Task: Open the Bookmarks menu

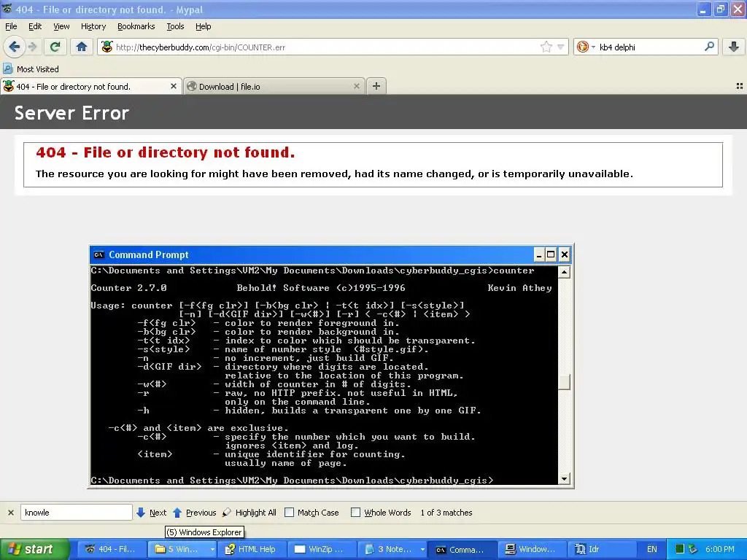Action: pos(136,26)
